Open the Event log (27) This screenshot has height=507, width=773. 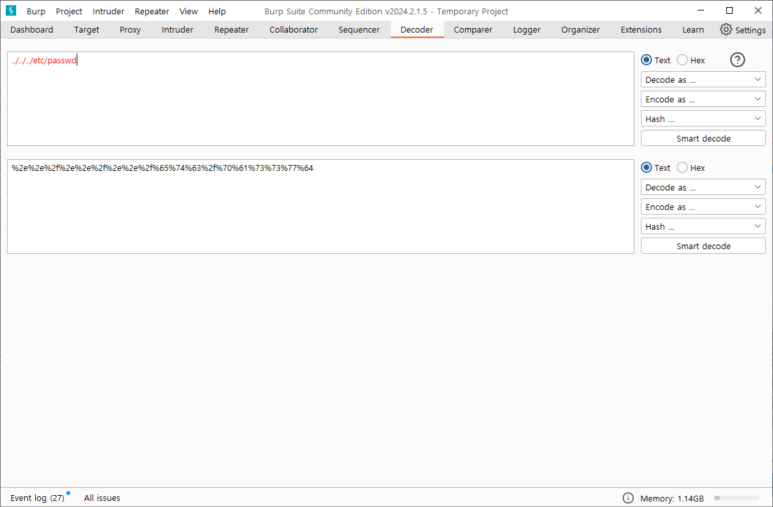[37, 498]
